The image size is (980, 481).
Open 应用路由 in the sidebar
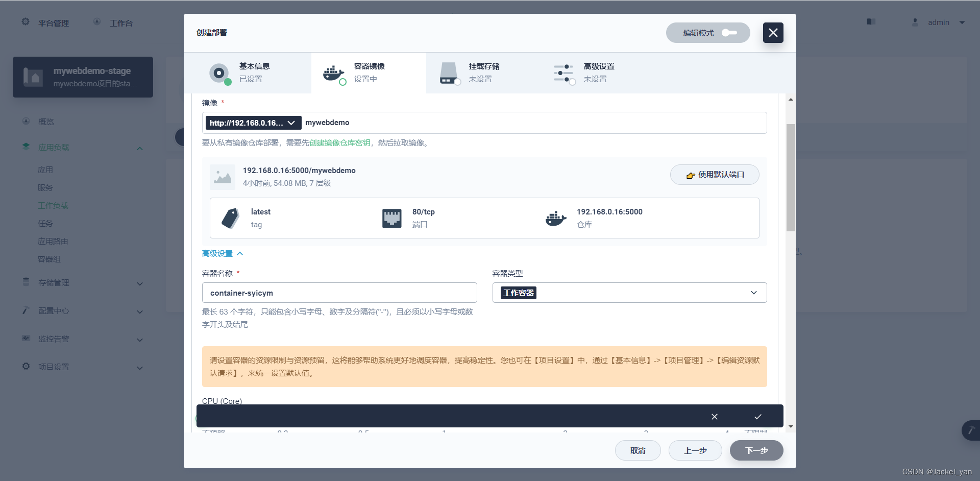tap(53, 241)
